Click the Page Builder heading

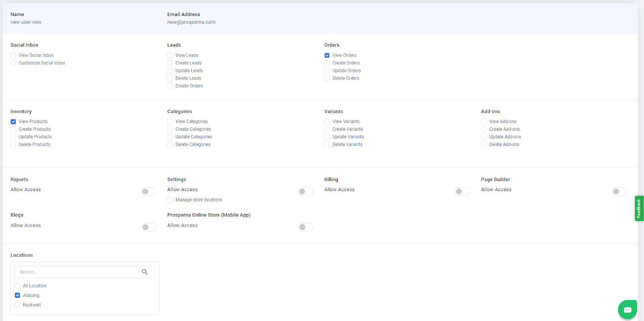(x=495, y=179)
